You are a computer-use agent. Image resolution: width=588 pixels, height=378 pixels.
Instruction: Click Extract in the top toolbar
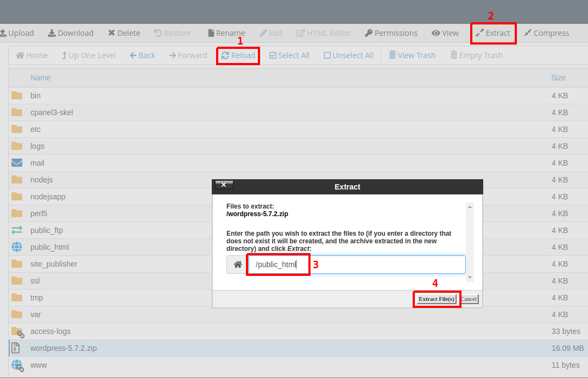(x=493, y=33)
